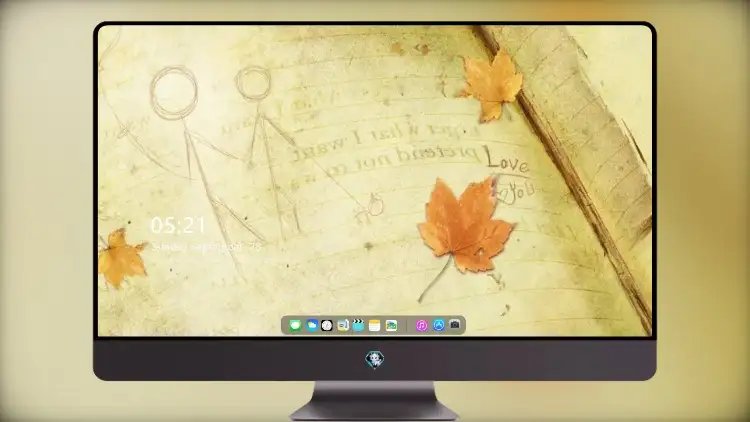Open the Camera app in the dock
This screenshot has height=422, width=750.
455,325
